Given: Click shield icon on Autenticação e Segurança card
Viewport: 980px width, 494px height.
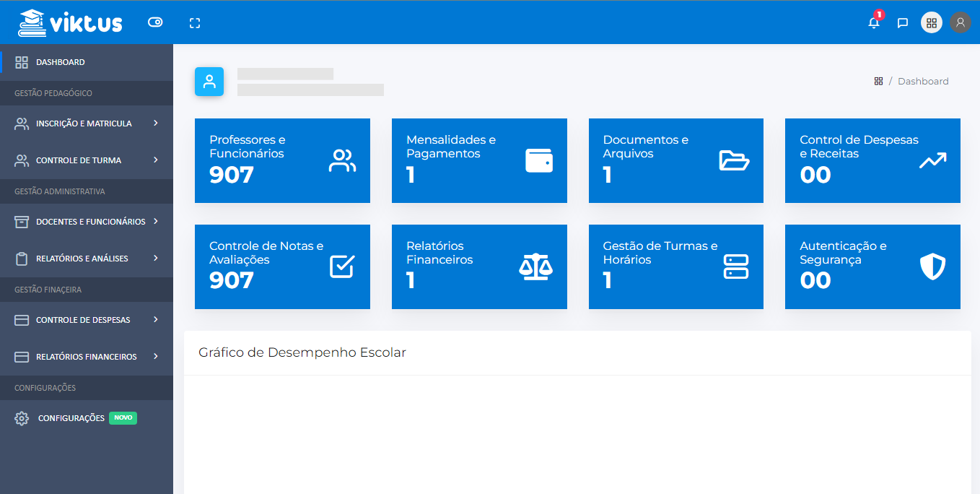Looking at the screenshot, I should coord(932,266).
